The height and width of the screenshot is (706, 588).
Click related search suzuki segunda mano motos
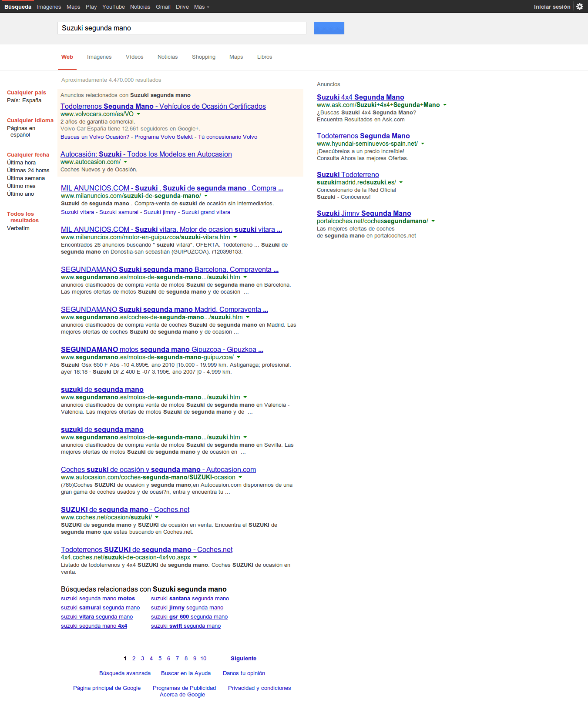[x=98, y=599]
